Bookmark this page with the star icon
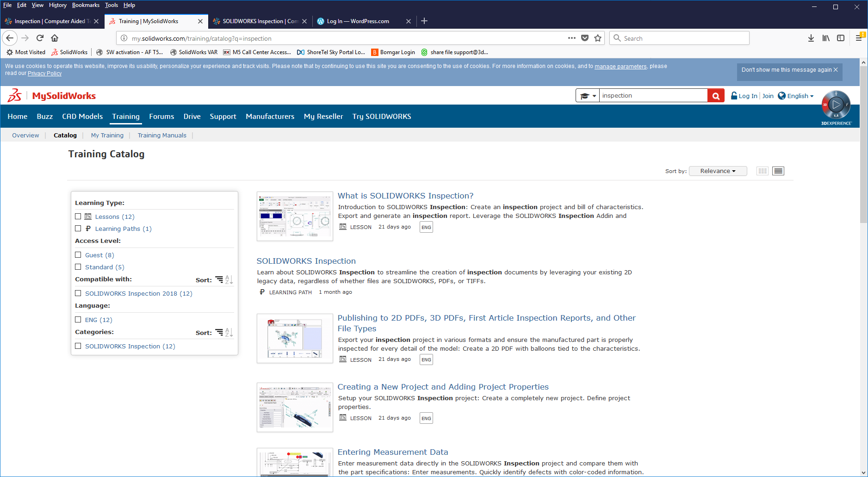This screenshot has height=477, width=868. pos(598,38)
